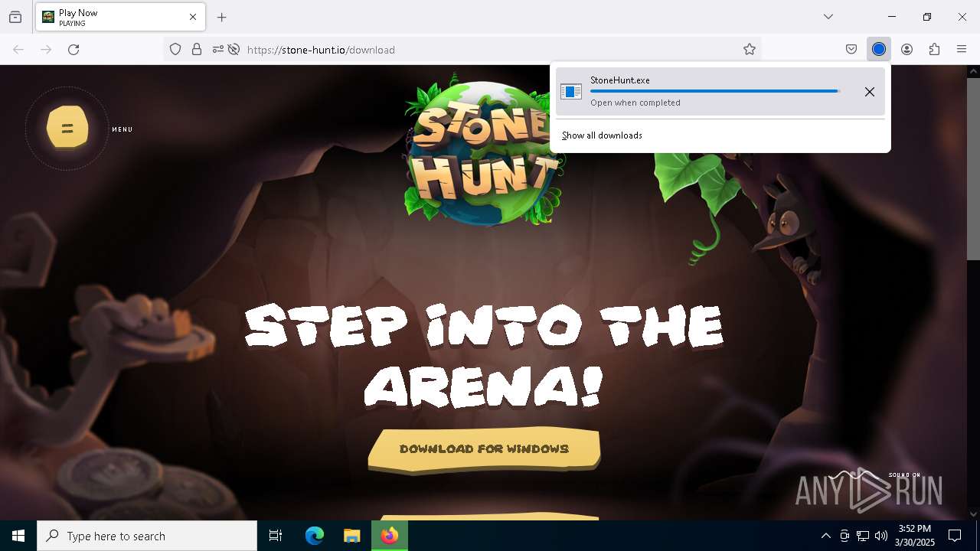Go back to previous page
The image size is (980, 551).
18,50
